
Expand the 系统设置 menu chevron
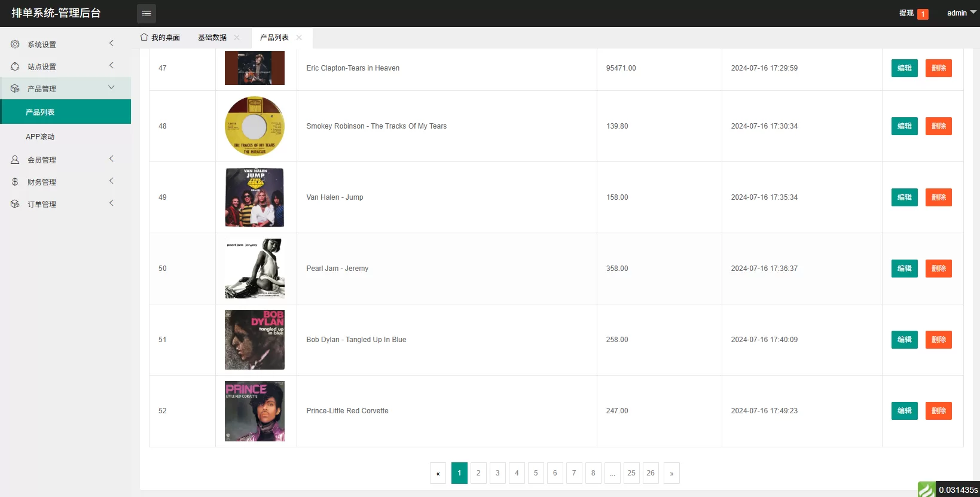(111, 43)
